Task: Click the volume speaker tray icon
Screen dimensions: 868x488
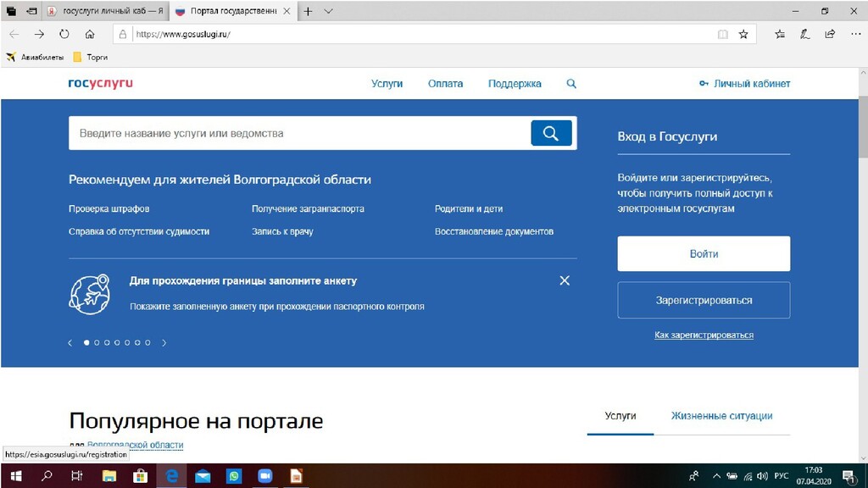Action: (762, 476)
